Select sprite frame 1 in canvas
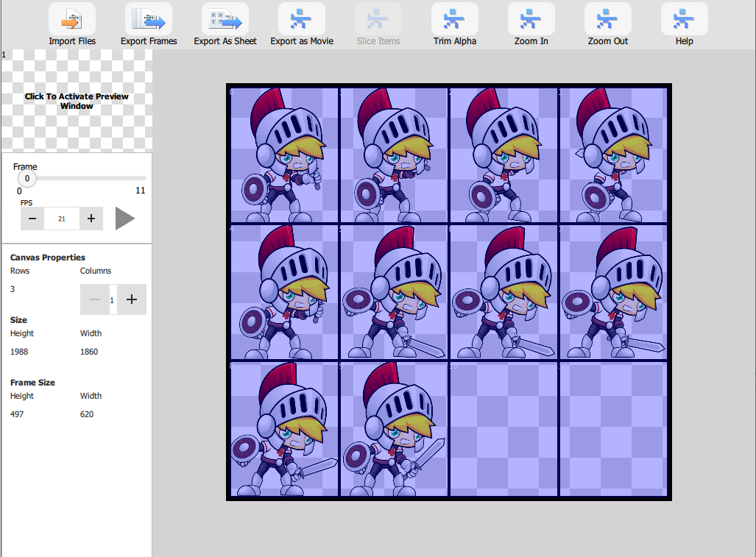The width and height of the screenshot is (756, 557). coord(393,155)
